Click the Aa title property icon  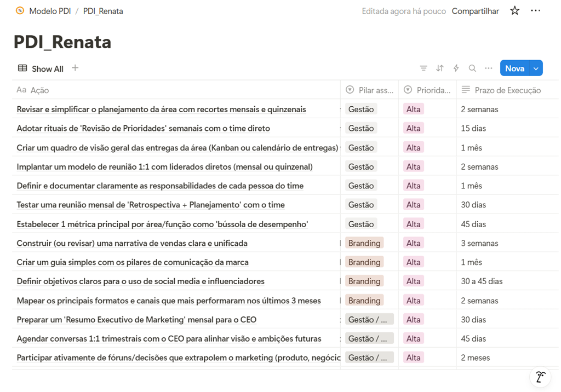click(x=21, y=90)
